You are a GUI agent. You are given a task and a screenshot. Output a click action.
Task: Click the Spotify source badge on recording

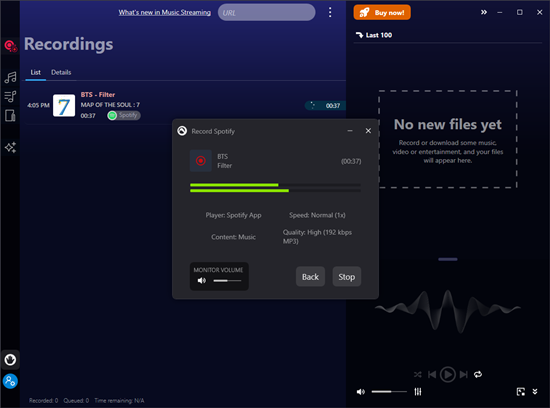pos(124,115)
